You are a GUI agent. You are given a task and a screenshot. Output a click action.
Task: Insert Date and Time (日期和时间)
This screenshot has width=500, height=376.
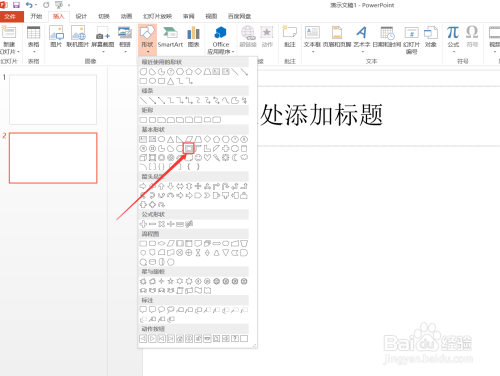coord(387,37)
